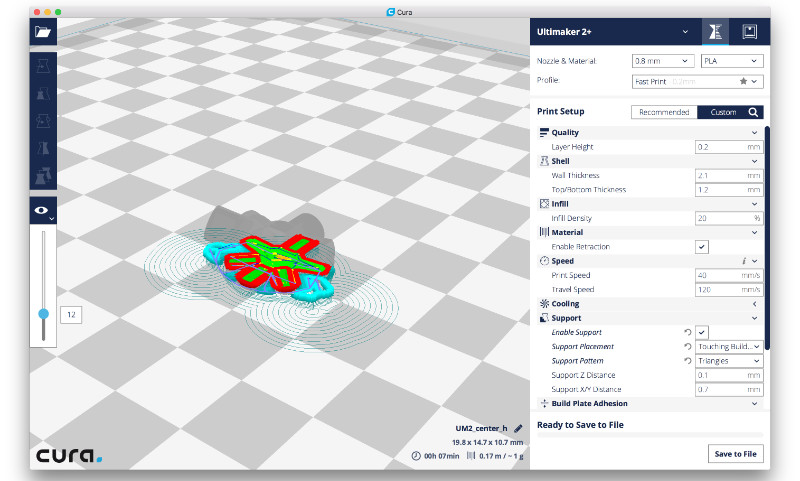Toggle the Build Plate Adhesion section
The height and width of the screenshot is (481, 800).
pyautogui.click(x=754, y=404)
